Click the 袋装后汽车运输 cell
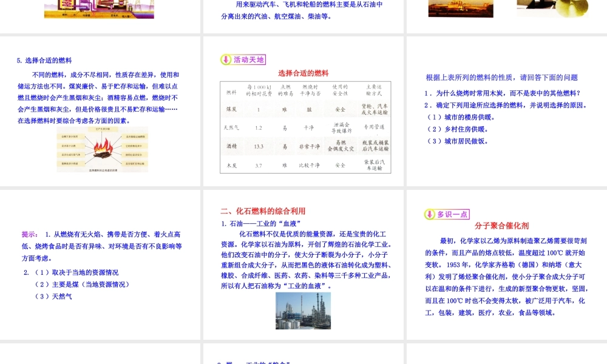This screenshot has width=607, height=364. 375,165
